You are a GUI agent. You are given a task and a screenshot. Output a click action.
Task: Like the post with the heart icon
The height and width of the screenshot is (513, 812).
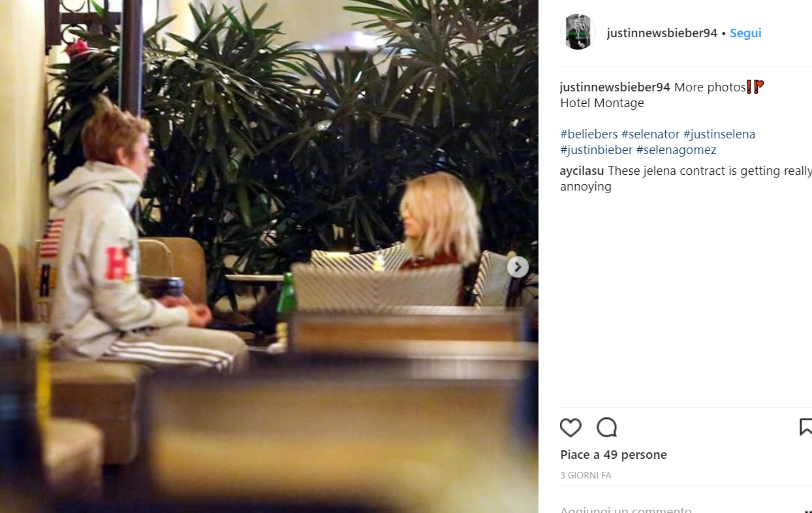(x=570, y=427)
